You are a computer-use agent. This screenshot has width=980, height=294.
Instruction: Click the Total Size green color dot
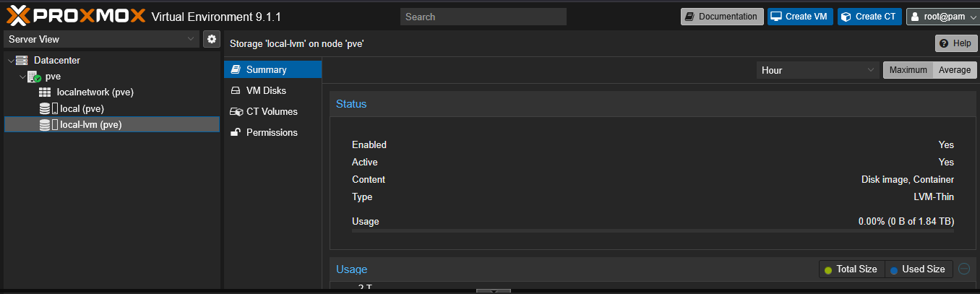point(828,270)
